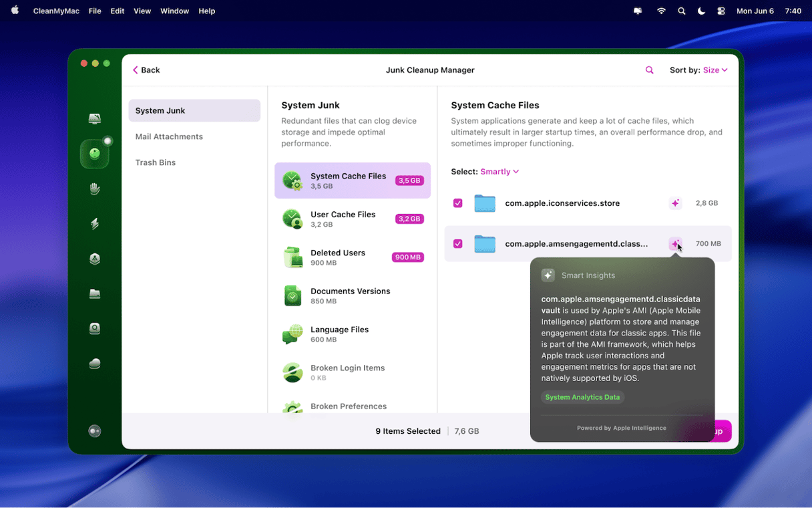Open the Performance lightning bolt section
Screen dimensions: 812x508
point(95,224)
